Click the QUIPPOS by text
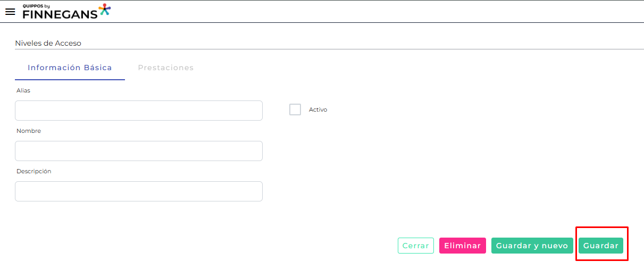Screen dimensions: 644x278 coord(36,6)
